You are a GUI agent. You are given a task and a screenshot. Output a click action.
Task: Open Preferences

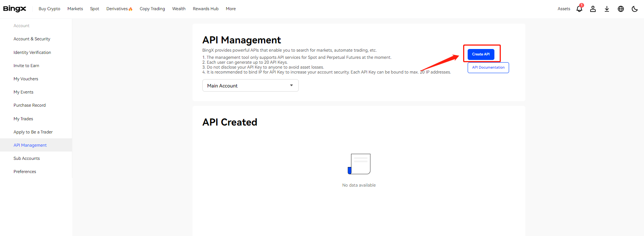[25, 172]
